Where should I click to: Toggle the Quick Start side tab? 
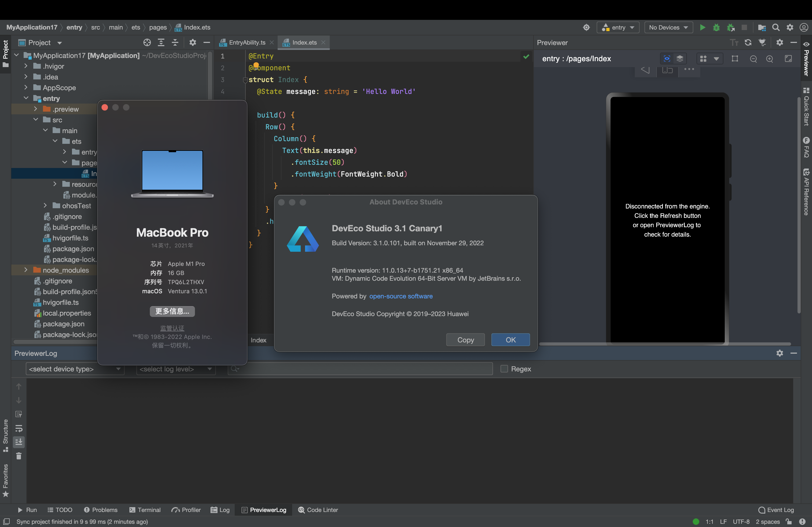(x=806, y=107)
